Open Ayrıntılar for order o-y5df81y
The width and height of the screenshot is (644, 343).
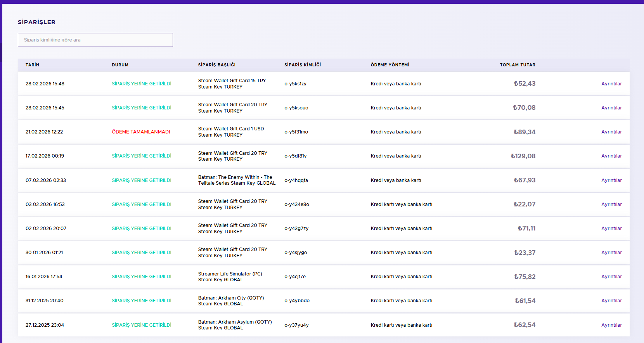pos(611,156)
